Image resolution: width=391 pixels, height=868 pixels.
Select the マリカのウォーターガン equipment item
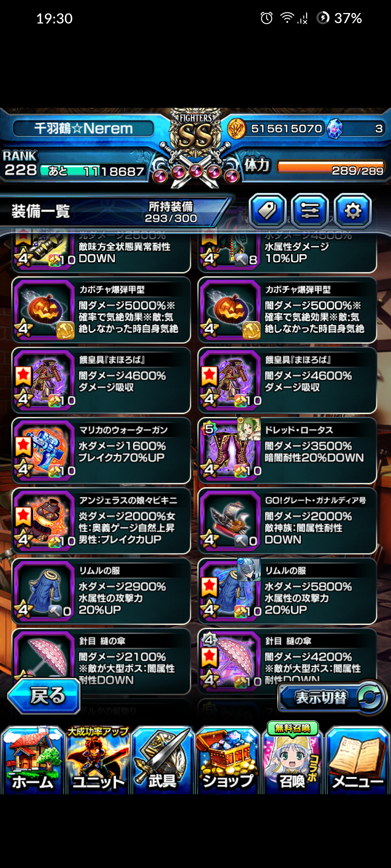click(101, 451)
